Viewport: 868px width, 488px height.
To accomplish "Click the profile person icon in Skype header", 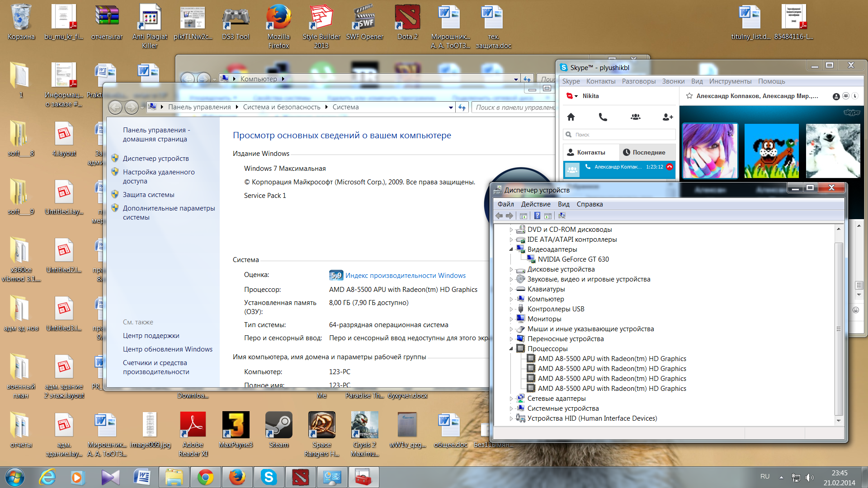I will click(836, 96).
